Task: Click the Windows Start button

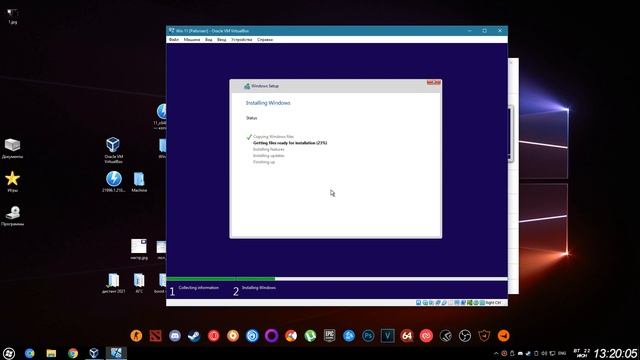Action: click(9, 353)
